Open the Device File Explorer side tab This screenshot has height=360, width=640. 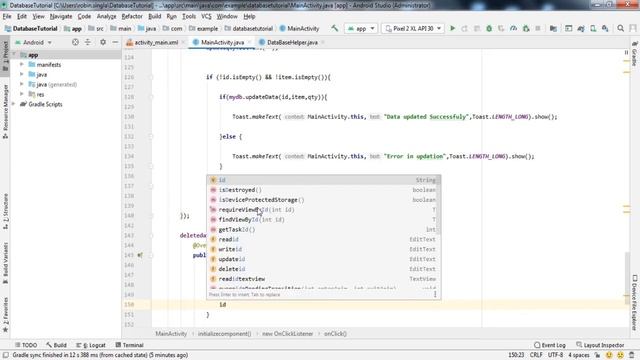tap(634, 302)
